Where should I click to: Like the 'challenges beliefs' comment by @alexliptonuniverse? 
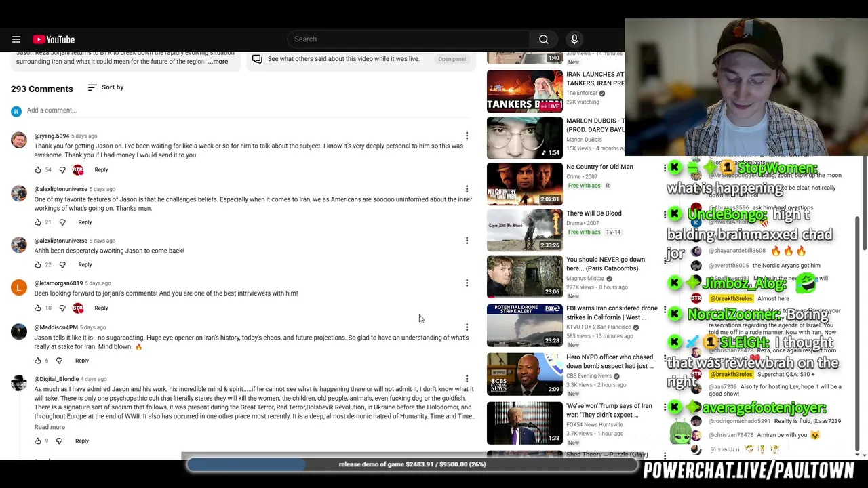click(38, 222)
